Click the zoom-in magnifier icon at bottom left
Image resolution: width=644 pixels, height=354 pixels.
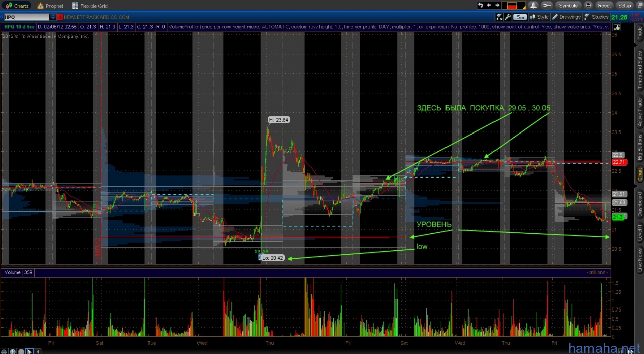[13, 351]
